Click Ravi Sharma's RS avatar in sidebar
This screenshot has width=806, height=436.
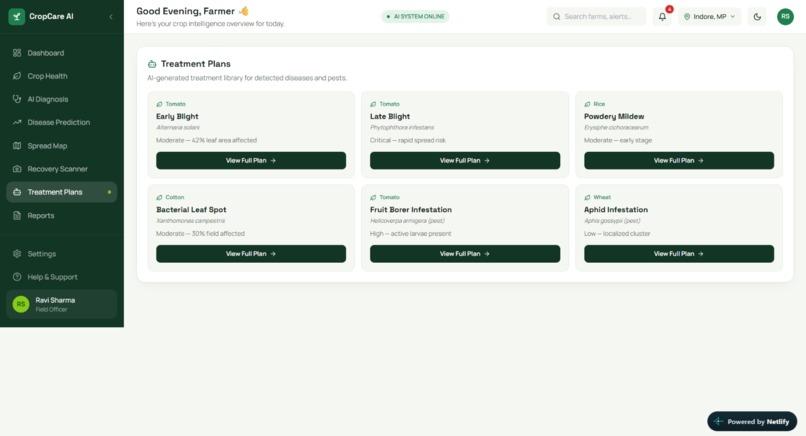(21, 304)
